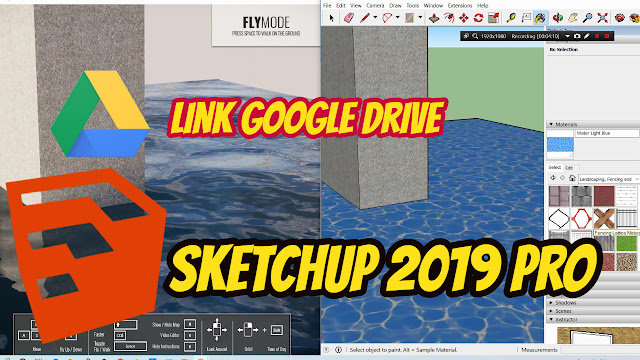The image size is (640, 360).
Task: Click the highlighted Paint Bucket tool
Action: coord(540,18)
